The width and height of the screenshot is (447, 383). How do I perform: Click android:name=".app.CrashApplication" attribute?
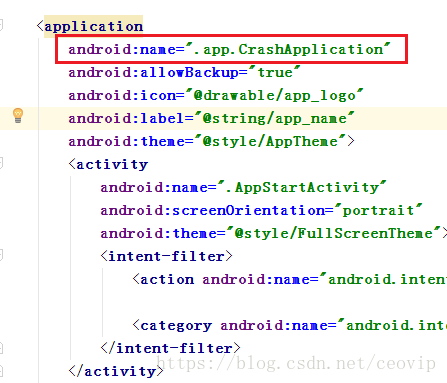(229, 49)
